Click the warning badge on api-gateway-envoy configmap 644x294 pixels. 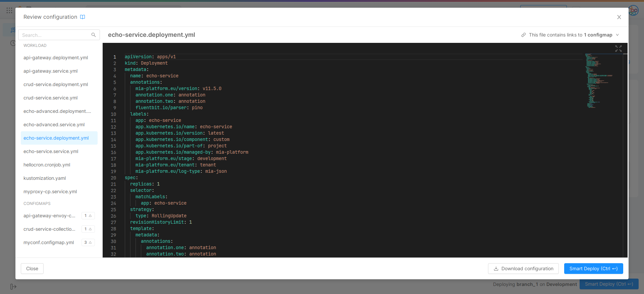pyautogui.click(x=88, y=216)
